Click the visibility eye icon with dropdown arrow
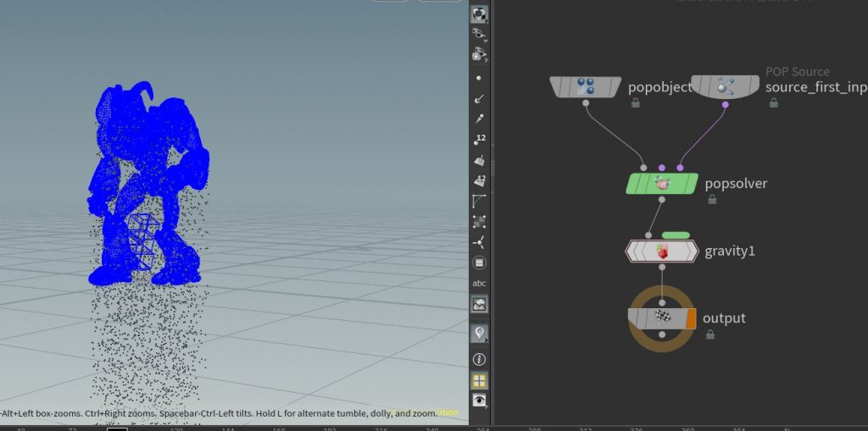 [480, 35]
